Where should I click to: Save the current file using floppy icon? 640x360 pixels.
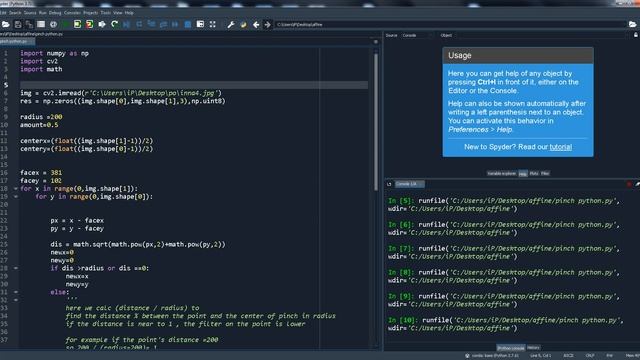click(x=18, y=24)
